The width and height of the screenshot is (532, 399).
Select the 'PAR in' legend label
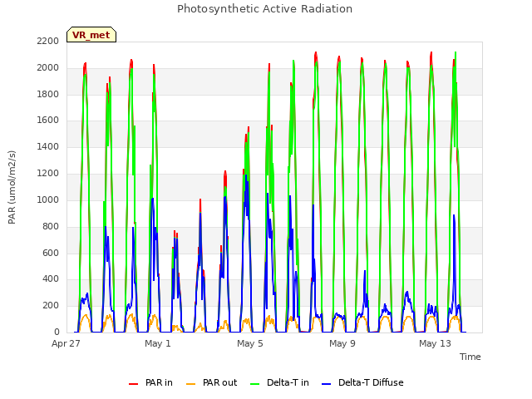coord(159,382)
